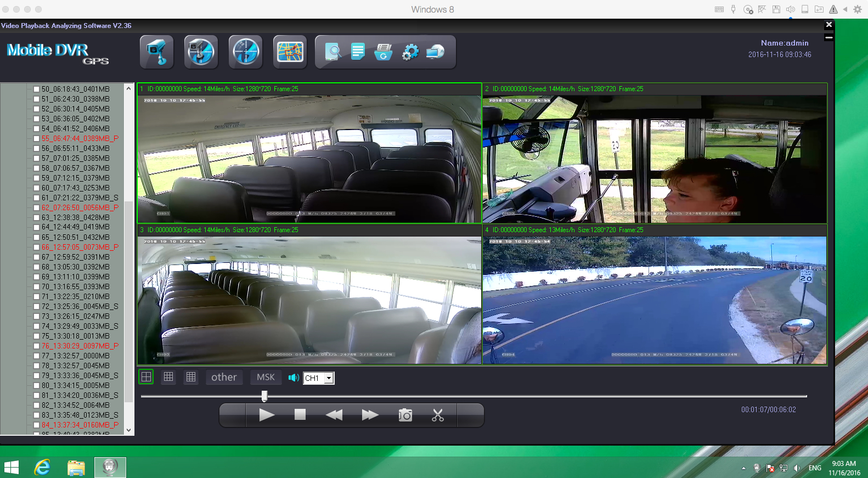Click the MSK button
The image size is (868, 478).
pyautogui.click(x=266, y=377)
